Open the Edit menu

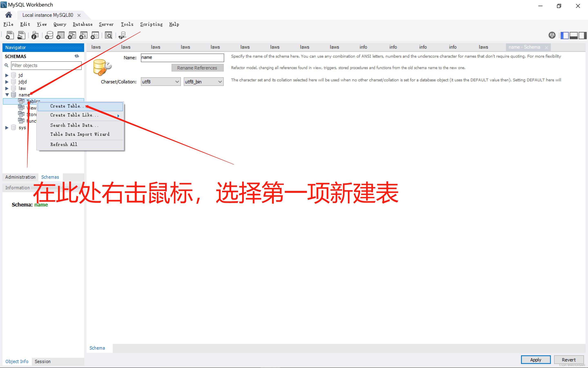[25, 24]
